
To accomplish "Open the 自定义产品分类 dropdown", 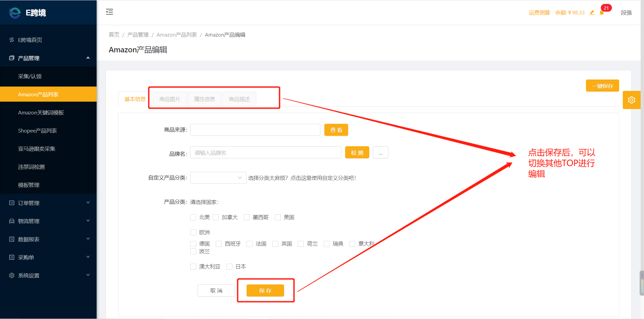I will [x=218, y=178].
